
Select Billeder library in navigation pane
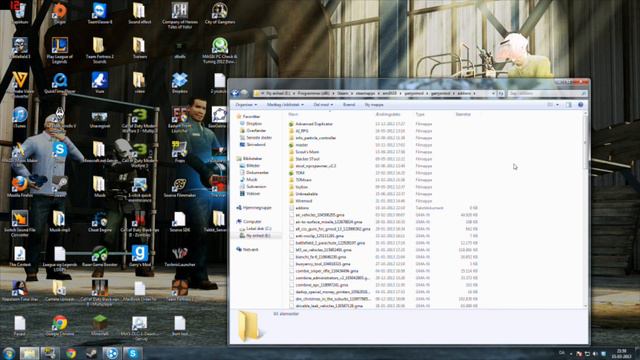coord(253,166)
